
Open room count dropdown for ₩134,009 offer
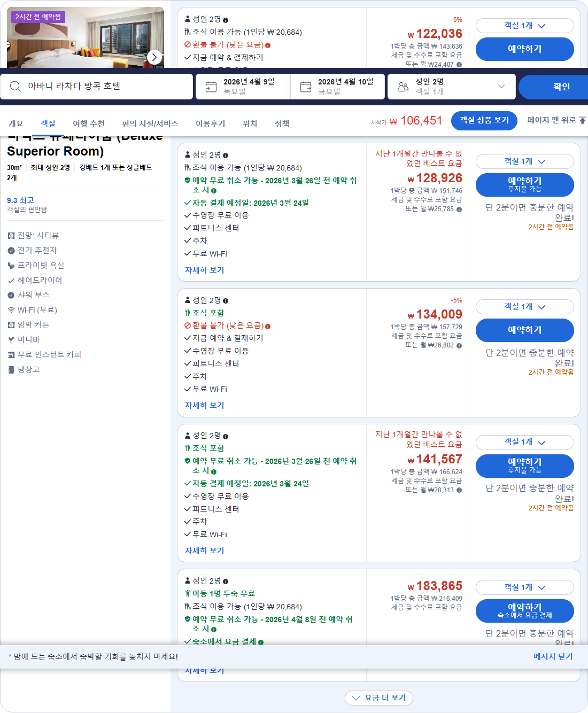tap(525, 307)
